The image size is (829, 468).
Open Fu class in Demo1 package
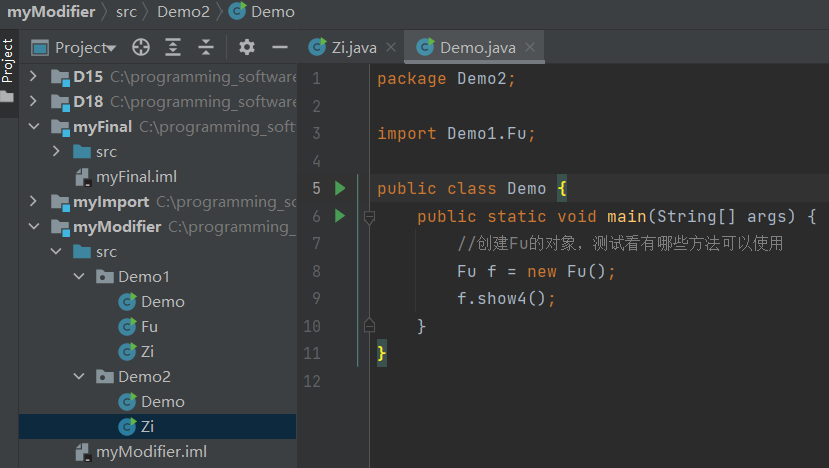pyautogui.click(x=138, y=327)
